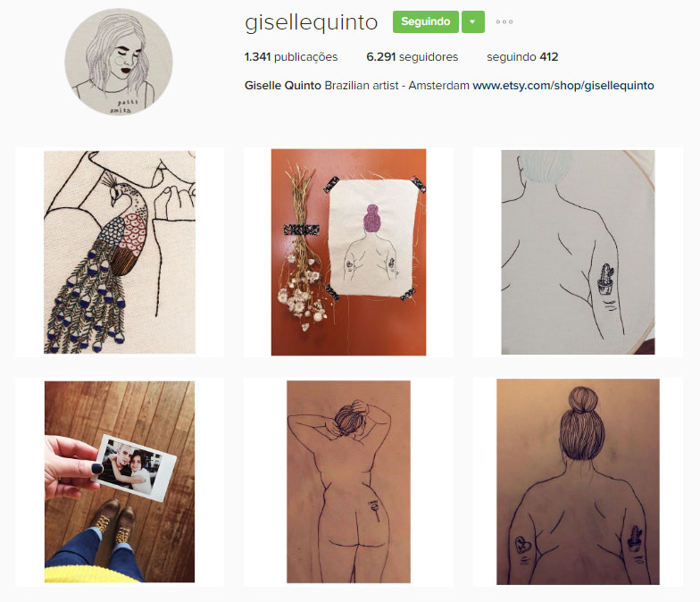Open the three-dots options menu
The image size is (700, 602).
point(504,21)
